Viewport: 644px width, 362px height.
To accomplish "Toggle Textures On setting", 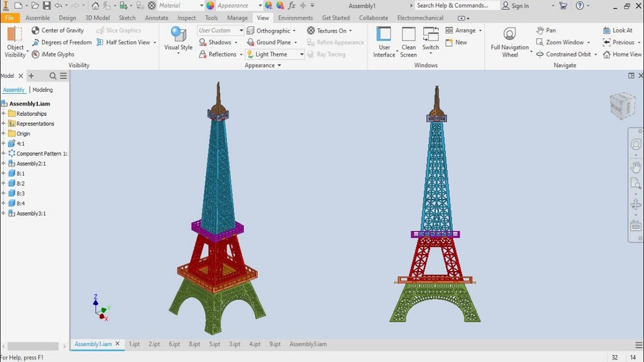I will (327, 31).
